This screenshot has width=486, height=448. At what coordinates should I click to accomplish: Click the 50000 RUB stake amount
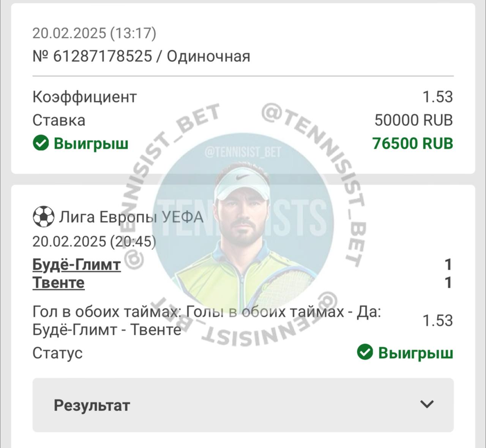point(414,120)
